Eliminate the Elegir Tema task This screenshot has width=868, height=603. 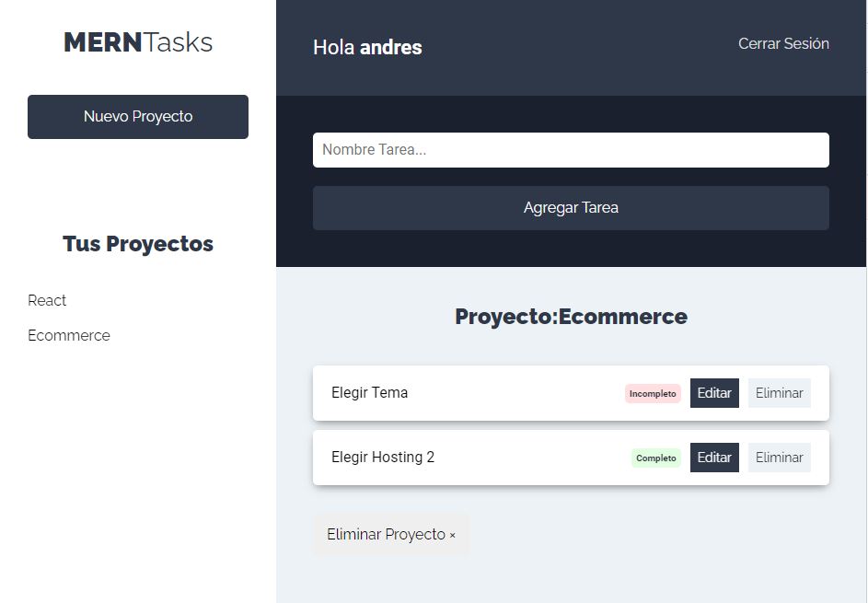779,393
